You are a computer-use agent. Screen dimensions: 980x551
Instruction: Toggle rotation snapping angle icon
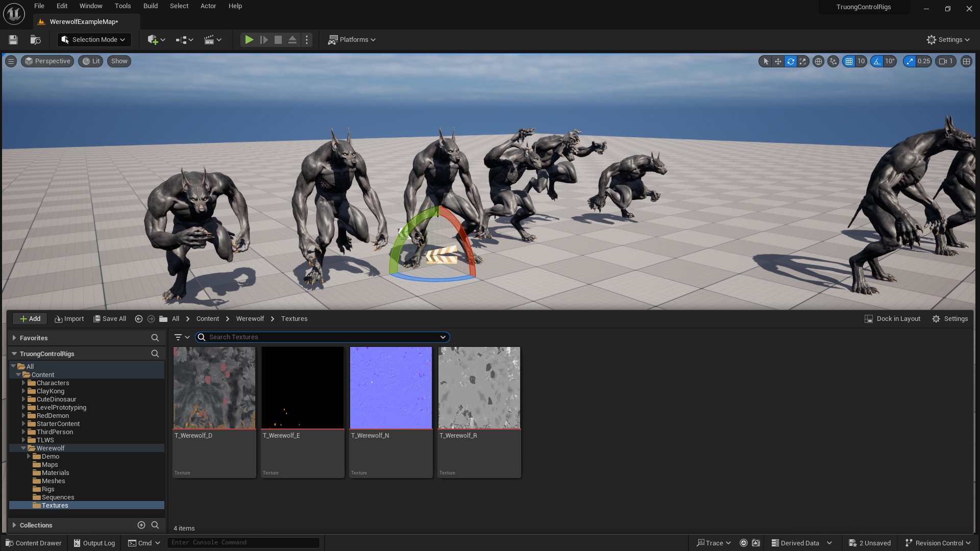pos(877,61)
